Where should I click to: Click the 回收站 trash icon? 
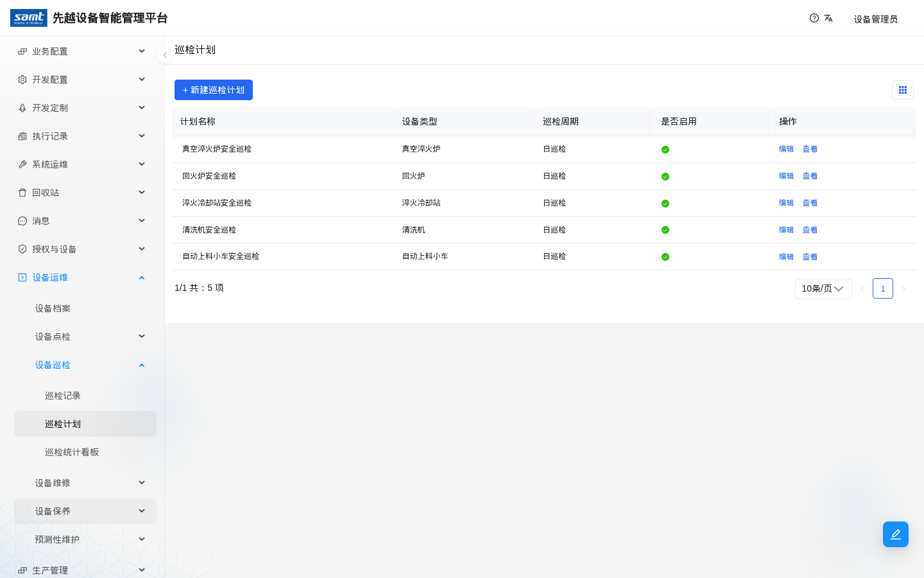(22, 193)
